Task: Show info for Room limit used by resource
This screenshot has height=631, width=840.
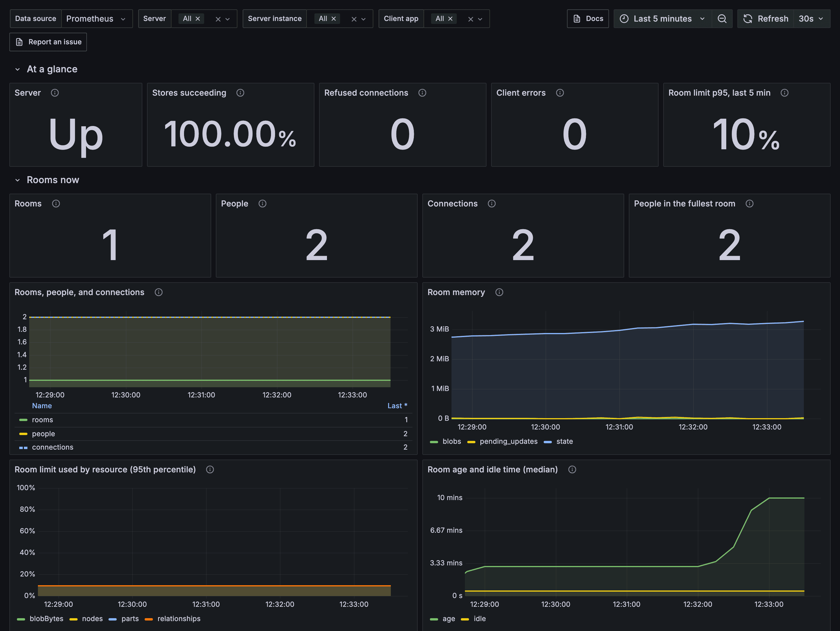Action: 210,470
